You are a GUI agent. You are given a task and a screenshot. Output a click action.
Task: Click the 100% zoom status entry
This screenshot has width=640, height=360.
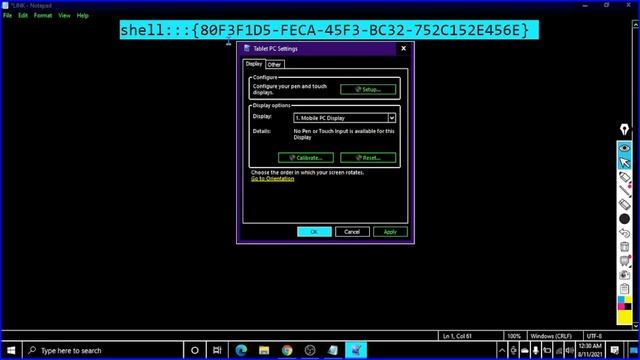click(x=514, y=336)
